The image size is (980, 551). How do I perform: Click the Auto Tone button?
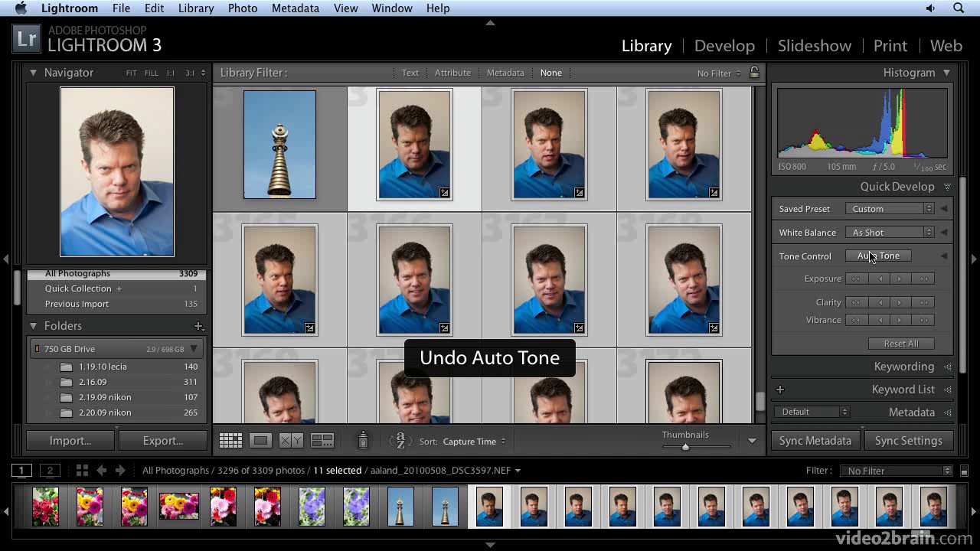(878, 256)
